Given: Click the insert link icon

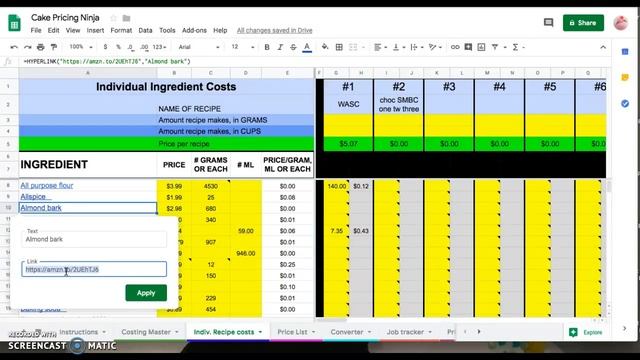Looking at the screenshot, I should pos(455,47).
